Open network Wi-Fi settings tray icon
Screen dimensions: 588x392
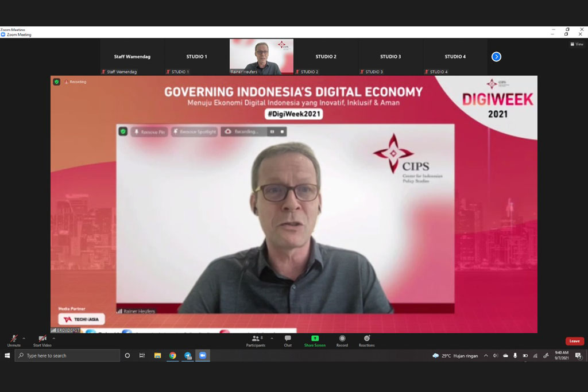point(536,356)
